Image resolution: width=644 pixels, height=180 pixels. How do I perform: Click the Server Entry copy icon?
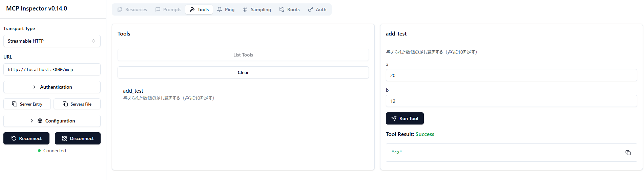(x=15, y=104)
